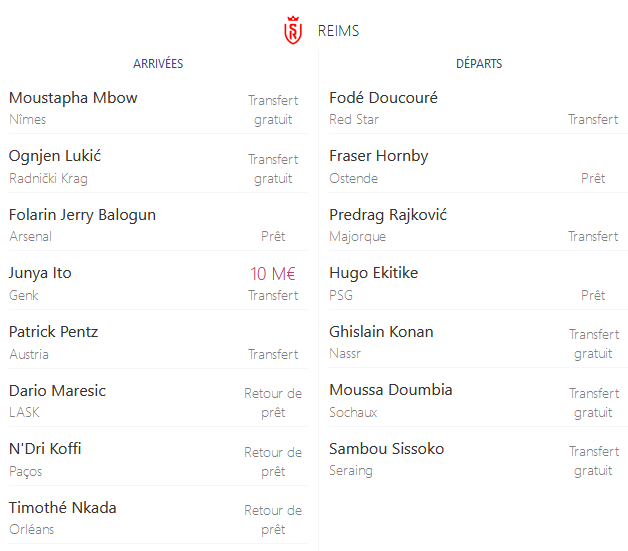Click the Reims club crest logo
The image size is (628, 551).
pyautogui.click(x=293, y=30)
